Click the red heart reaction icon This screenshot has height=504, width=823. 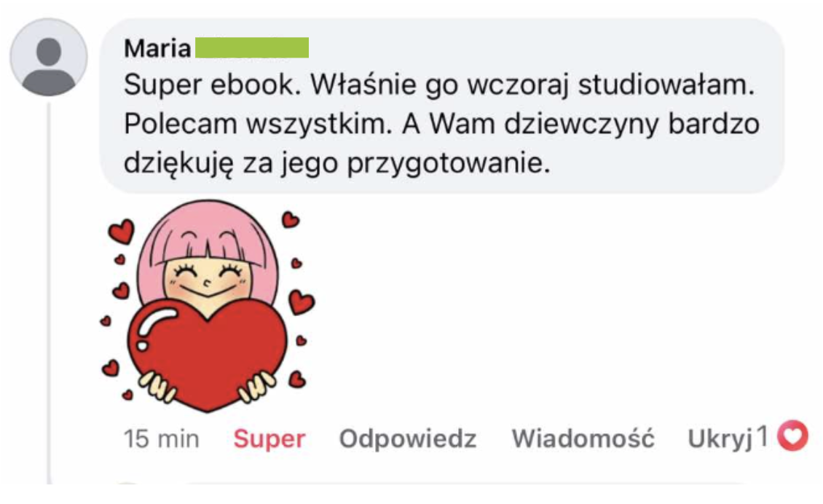792,436
